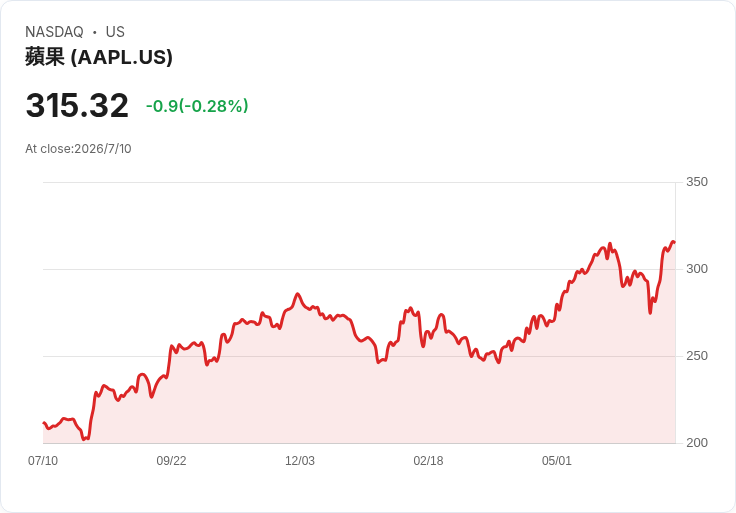Click the NASDAQ exchange label

54,32
